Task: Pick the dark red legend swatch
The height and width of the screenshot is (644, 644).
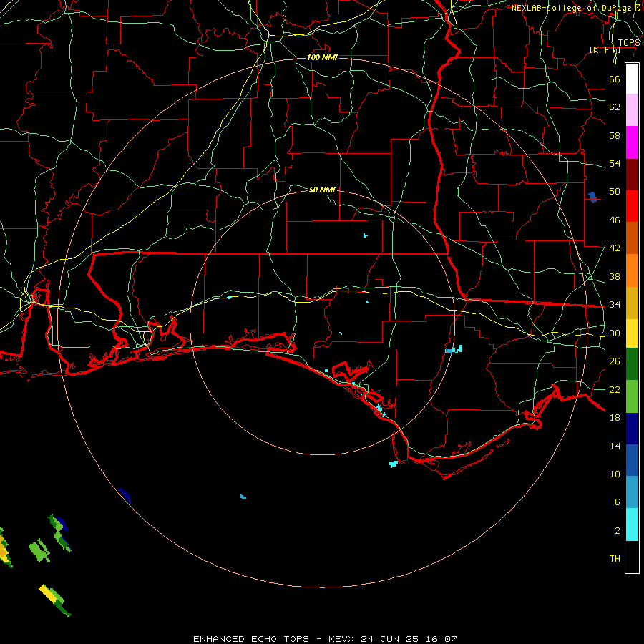Action: tap(632, 174)
